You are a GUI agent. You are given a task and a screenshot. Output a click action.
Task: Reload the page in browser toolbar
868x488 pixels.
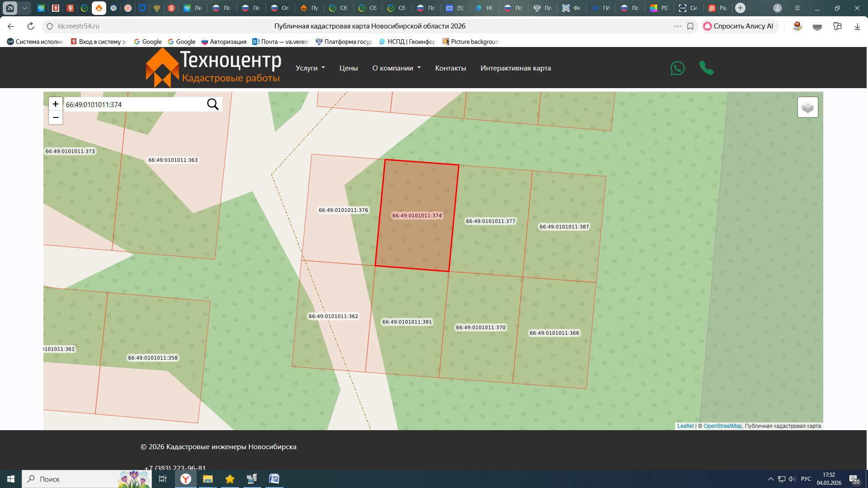(30, 26)
